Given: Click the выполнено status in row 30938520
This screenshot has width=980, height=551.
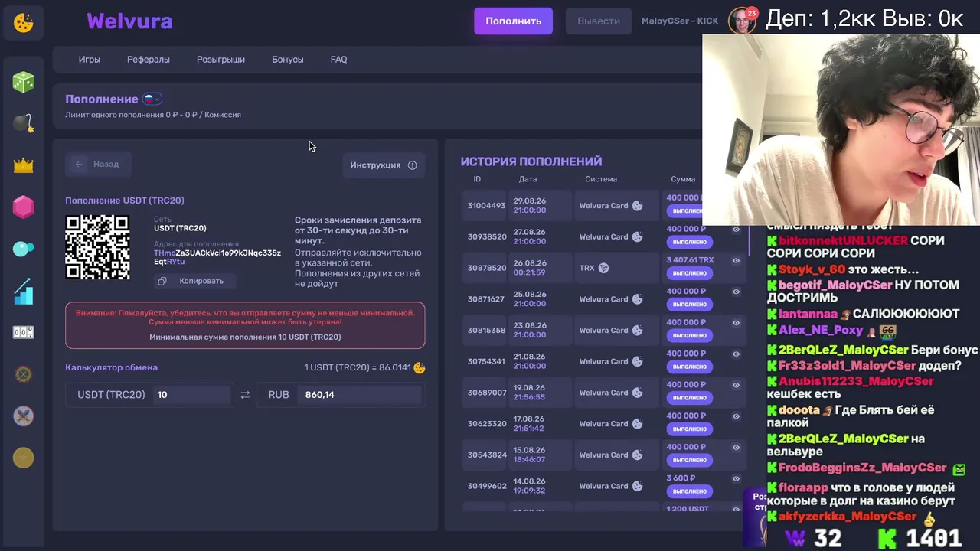Looking at the screenshot, I should [x=689, y=242].
